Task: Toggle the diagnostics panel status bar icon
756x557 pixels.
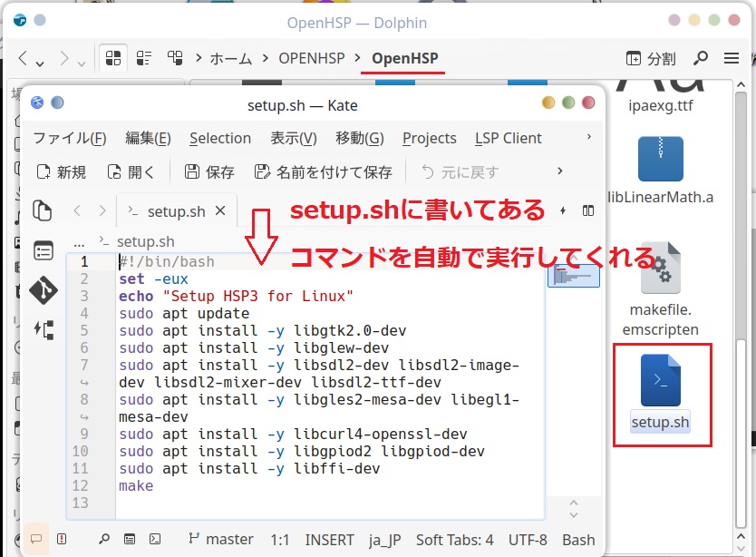Action: pos(62,539)
